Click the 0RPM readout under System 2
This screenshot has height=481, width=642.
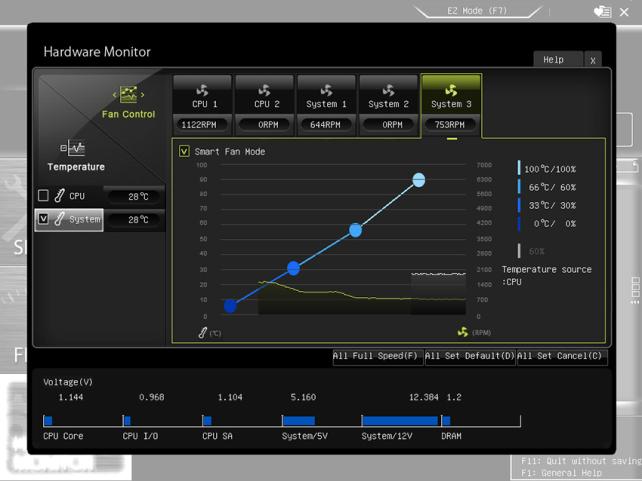click(x=389, y=124)
